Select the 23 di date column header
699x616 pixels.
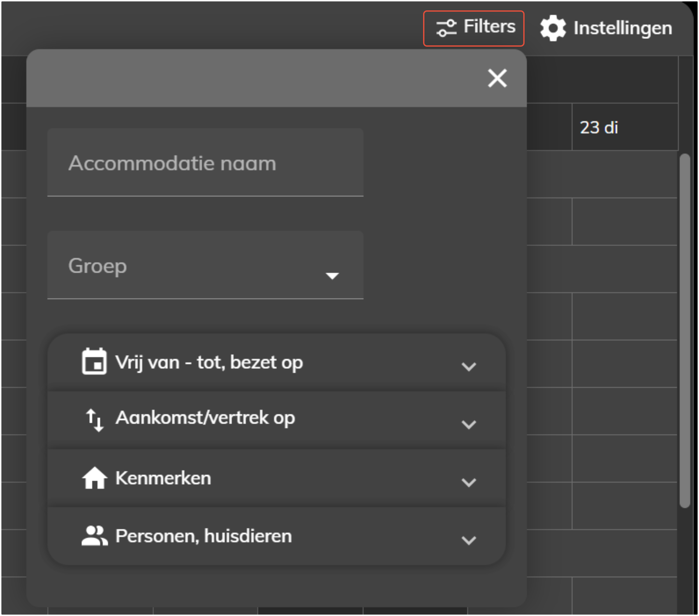[x=598, y=127]
